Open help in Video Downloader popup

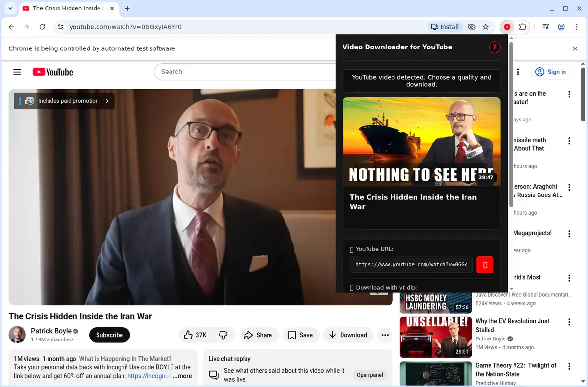tap(494, 48)
